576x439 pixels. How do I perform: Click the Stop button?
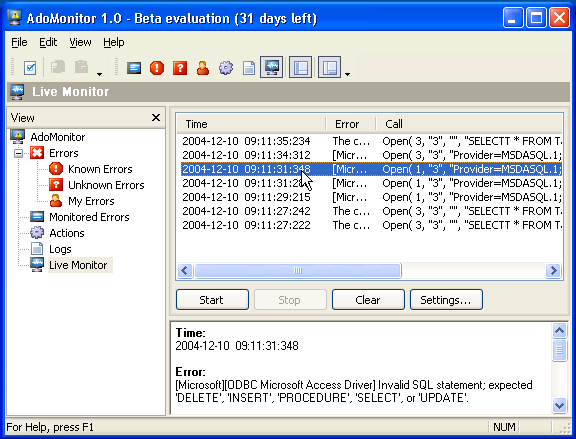point(290,300)
